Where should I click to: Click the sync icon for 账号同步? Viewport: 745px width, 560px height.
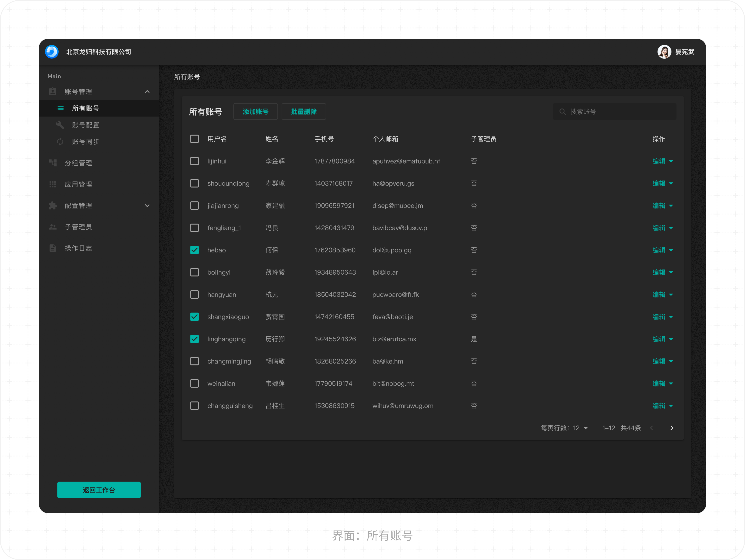60,142
